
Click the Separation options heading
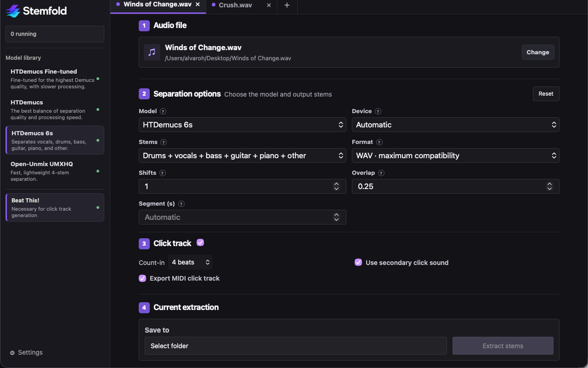(x=187, y=94)
